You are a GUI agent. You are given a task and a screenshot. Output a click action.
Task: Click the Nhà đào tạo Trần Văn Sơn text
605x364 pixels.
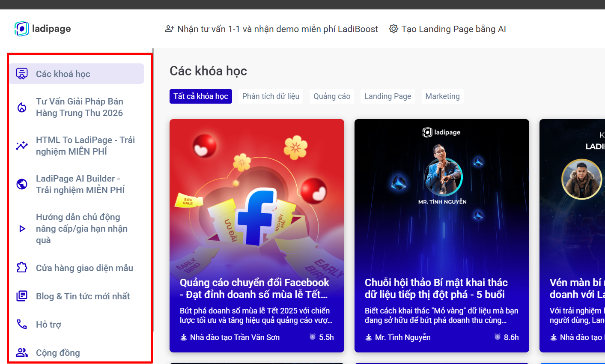pos(235,337)
